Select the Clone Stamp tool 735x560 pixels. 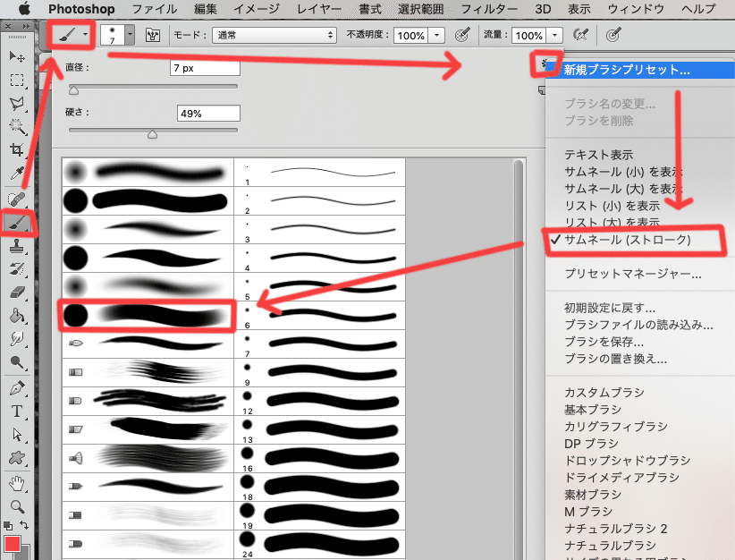pyautogui.click(x=17, y=246)
